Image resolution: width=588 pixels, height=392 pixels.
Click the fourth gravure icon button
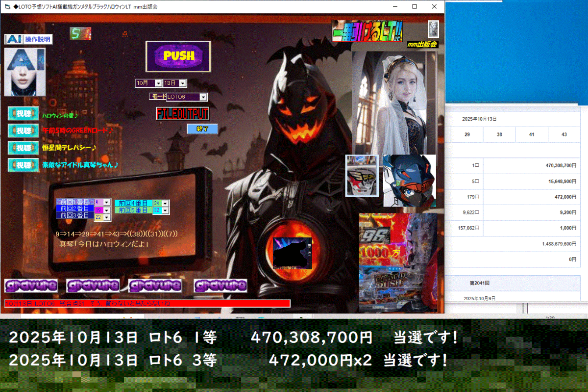220,286
